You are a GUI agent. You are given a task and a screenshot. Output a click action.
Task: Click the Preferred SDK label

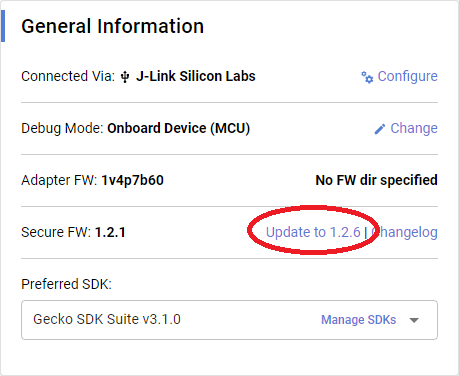point(66,284)
